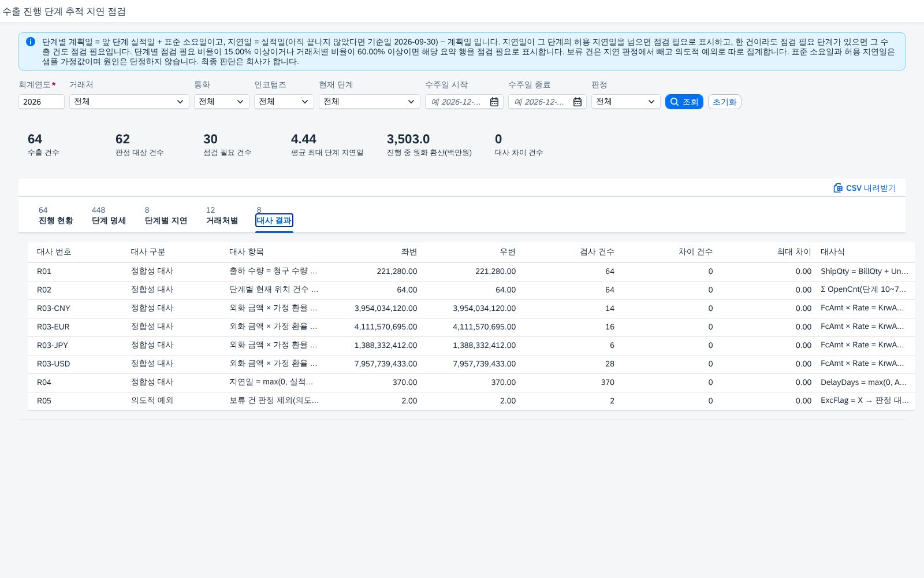Click the CSV 내려받기 export icon

click(838, 188)
